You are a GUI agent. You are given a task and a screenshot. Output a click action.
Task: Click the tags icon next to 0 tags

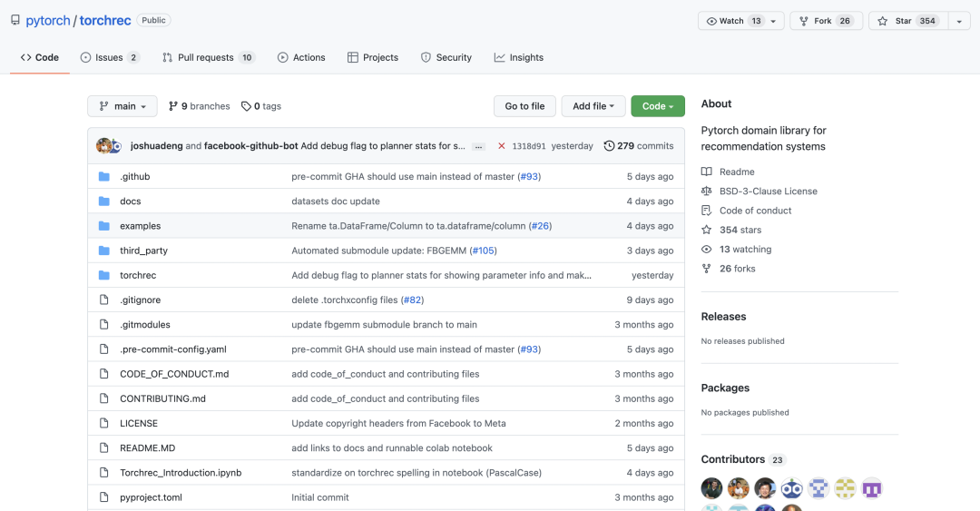(x=246, y=106)
